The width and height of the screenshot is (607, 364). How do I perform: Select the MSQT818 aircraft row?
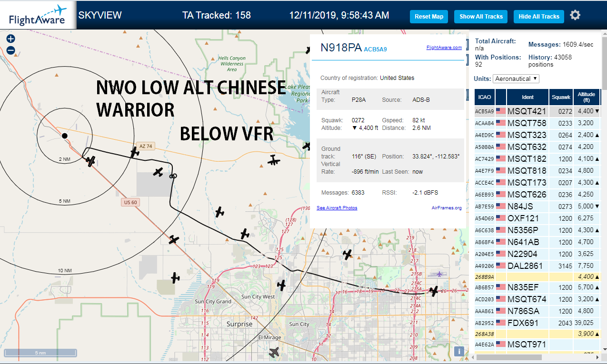click(537, 171)
